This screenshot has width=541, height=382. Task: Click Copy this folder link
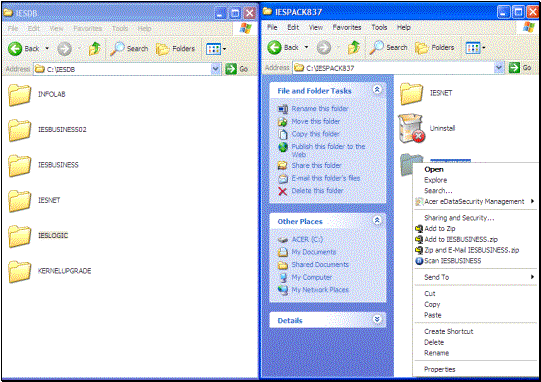[x=315, y=134]
